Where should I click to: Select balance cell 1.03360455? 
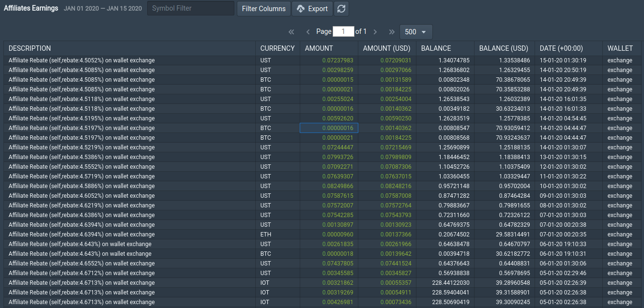click(x=445, y=176)
